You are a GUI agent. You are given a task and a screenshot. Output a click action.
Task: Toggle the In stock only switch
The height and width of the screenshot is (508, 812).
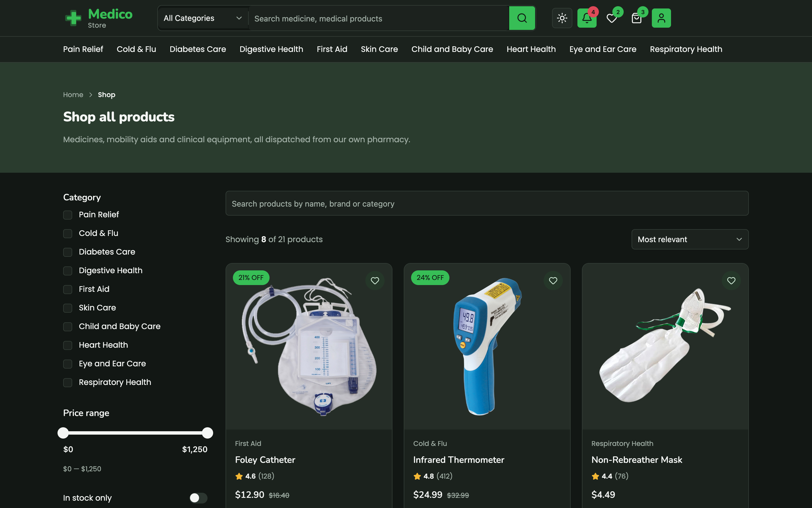(x=198, y=498)
